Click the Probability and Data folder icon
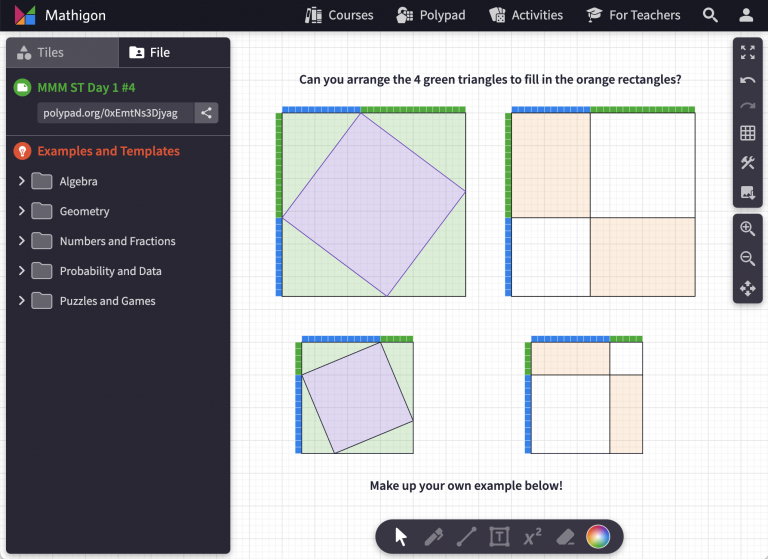Viewport: 768px width, 559px height. 42,271
